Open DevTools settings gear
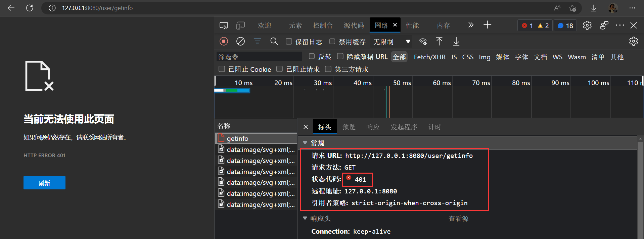Viewport: 644px width, 239px height. [587, 25]
